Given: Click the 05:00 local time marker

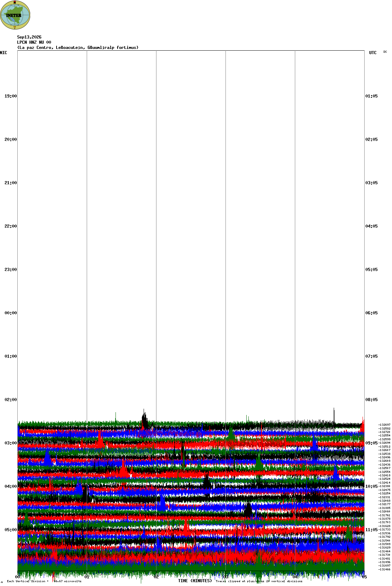Looking at the screenshot, I should pyautogui.click(x=10, y=530).
